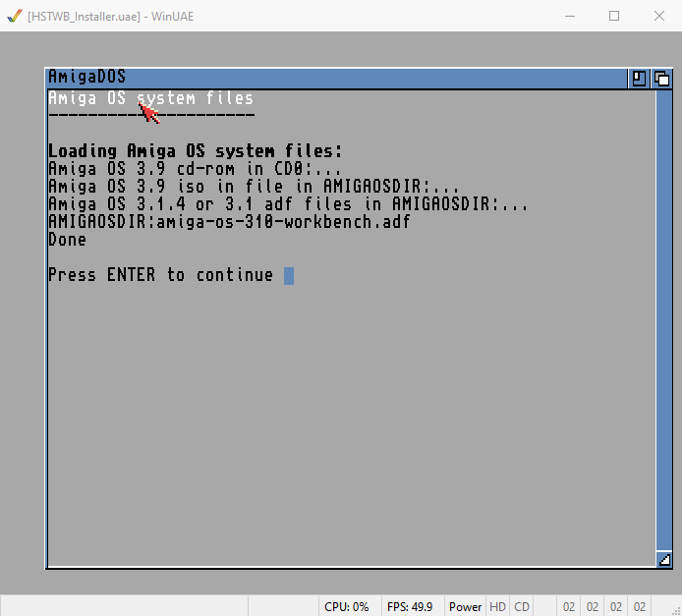Close the WinUAE window
Viewport: 682px width, 616px height.
(x=659, y=16)
